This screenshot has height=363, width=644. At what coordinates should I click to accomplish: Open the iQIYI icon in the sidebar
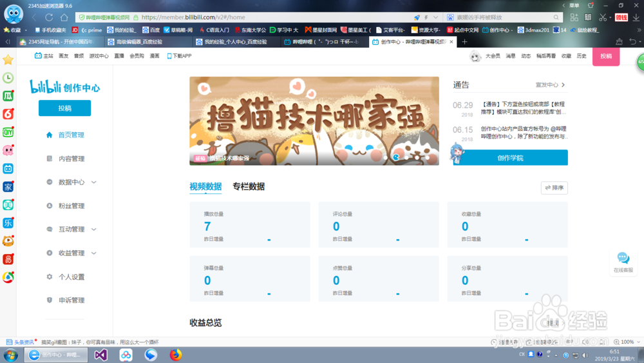point(8,132)
